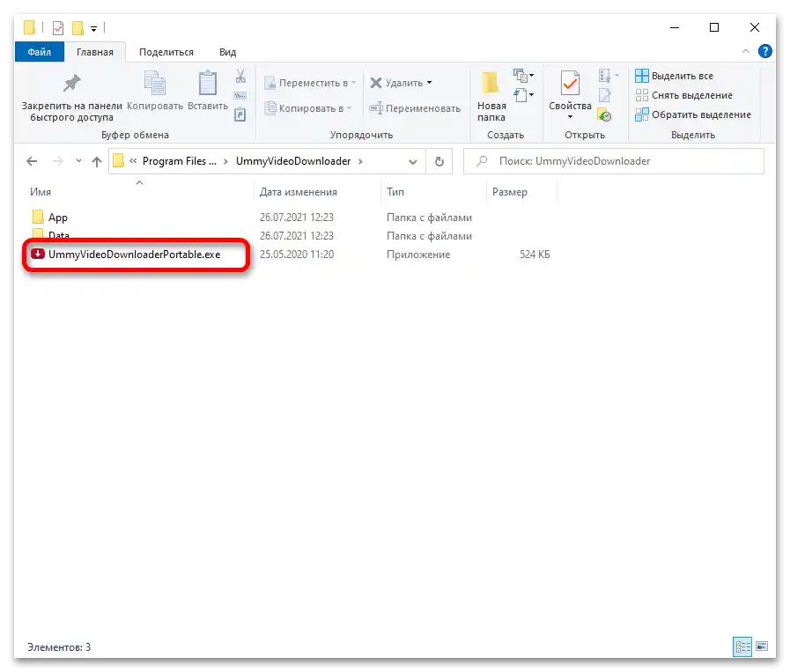The image size is (790, 672).
Task: Switch to the Поделиться tab
Action: [x=166, y=52]
